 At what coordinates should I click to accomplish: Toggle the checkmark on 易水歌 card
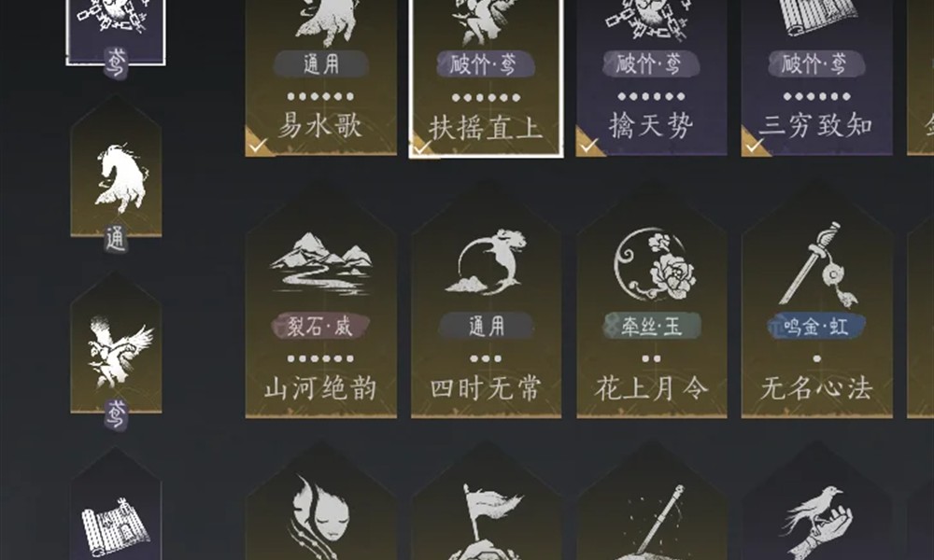point(258,146)
